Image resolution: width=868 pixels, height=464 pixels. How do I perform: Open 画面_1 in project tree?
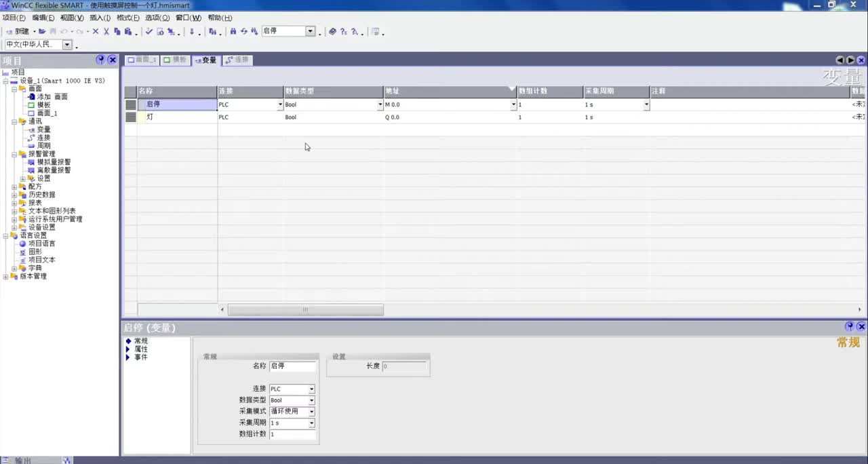[x=47, y=113]
